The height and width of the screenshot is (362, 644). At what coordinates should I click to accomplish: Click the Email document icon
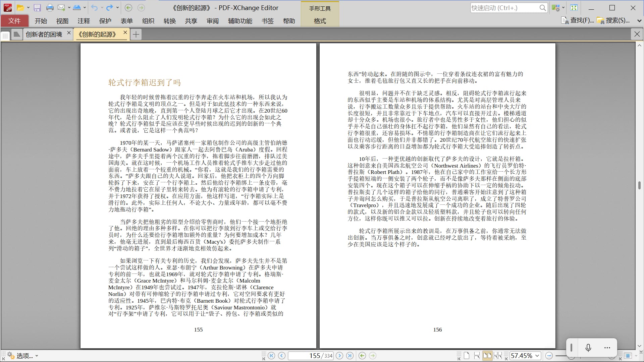coord(61,8)
